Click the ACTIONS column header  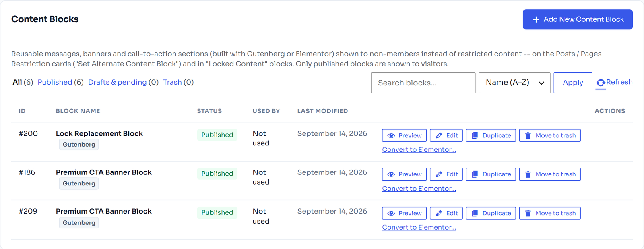[x=610, y=111]
